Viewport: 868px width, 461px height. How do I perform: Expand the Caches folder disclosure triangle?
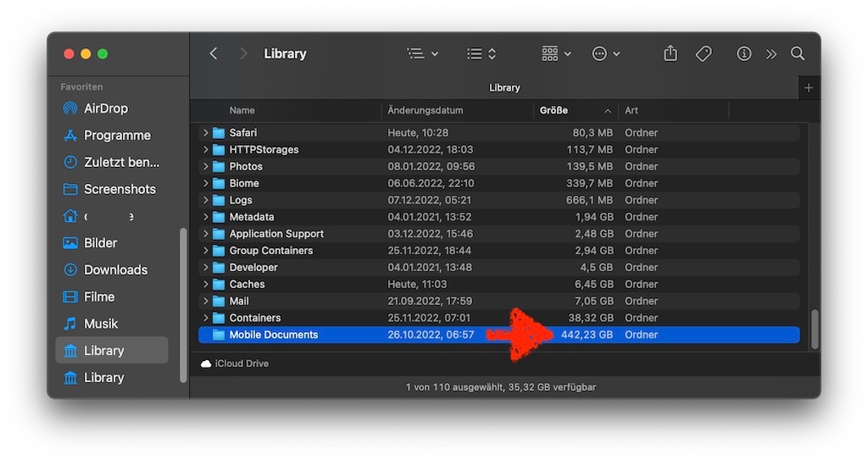(x=205, y=285)
